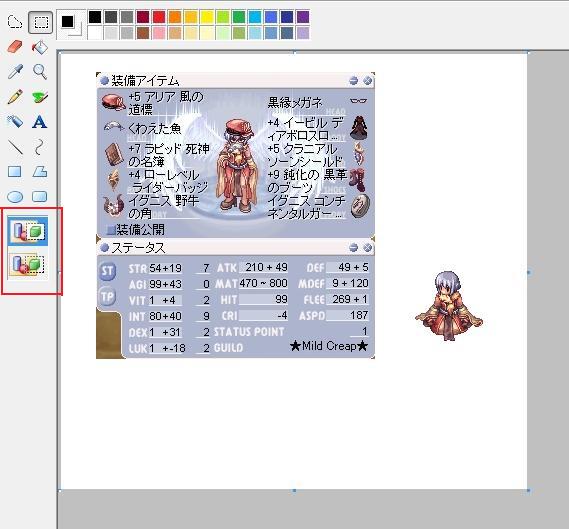Pick white from the palette

click(95, 33)
